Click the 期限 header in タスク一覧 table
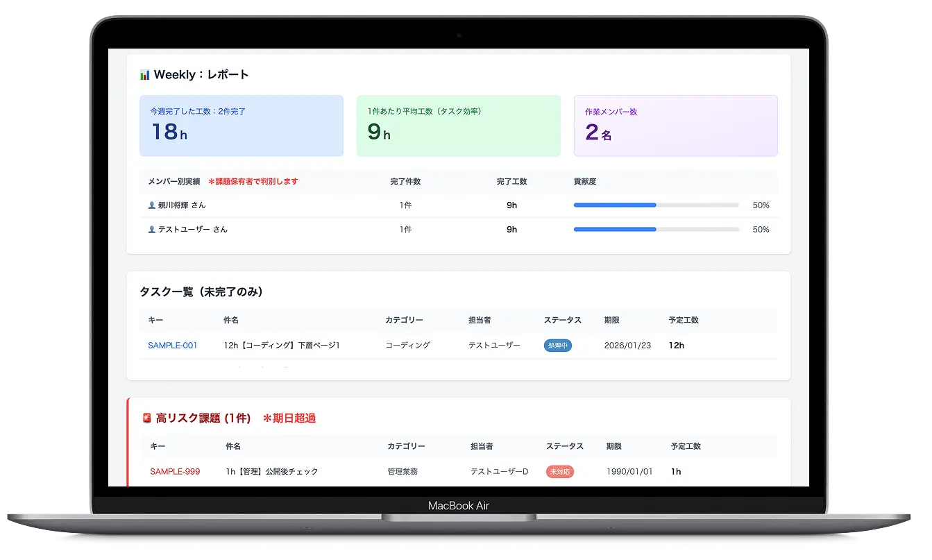The image size is (932, 560). (611, 321)
